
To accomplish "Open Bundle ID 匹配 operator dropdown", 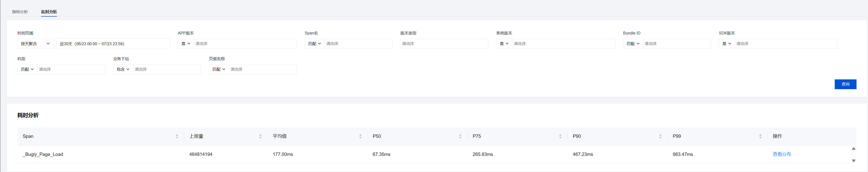I will [633, 44].
